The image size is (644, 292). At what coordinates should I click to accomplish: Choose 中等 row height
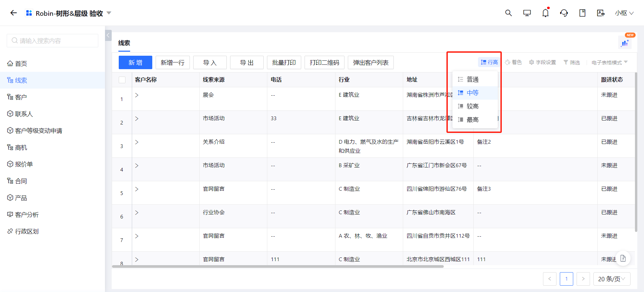coord(475,93)
